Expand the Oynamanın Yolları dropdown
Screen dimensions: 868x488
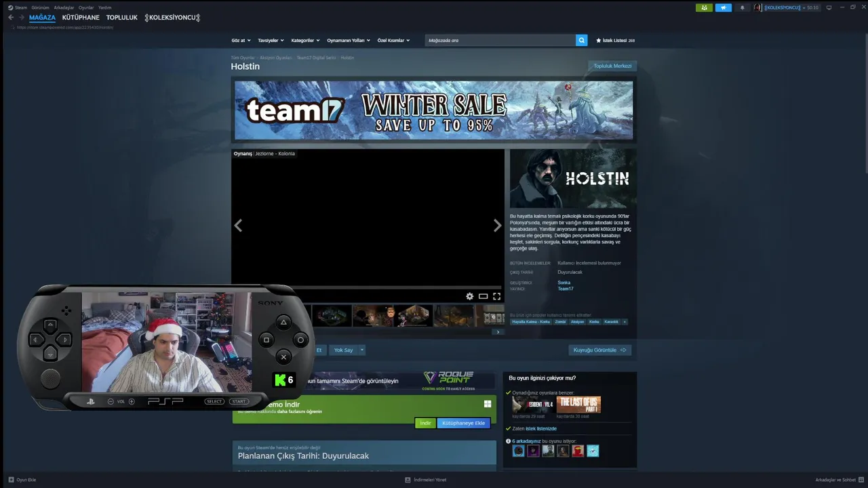tap(349, 41)
